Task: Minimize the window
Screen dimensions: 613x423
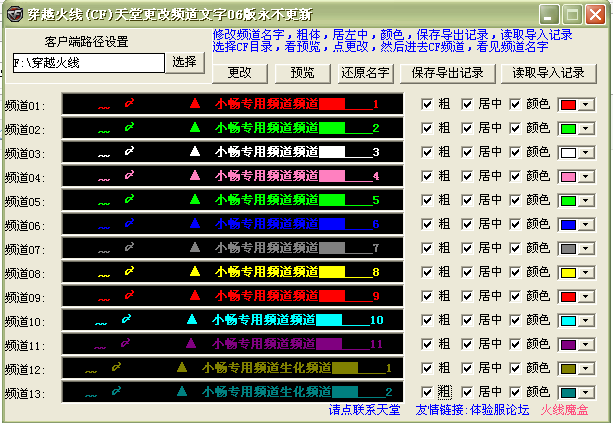Action: pos(548,15)
